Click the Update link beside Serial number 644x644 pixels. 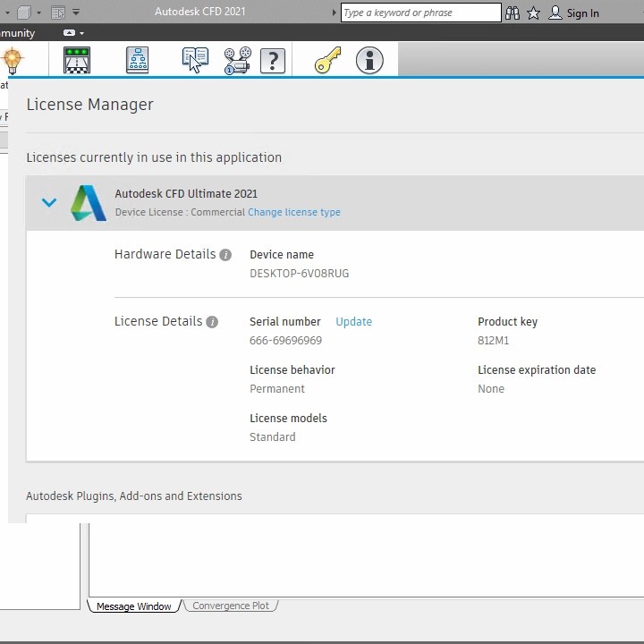point(353,321)
